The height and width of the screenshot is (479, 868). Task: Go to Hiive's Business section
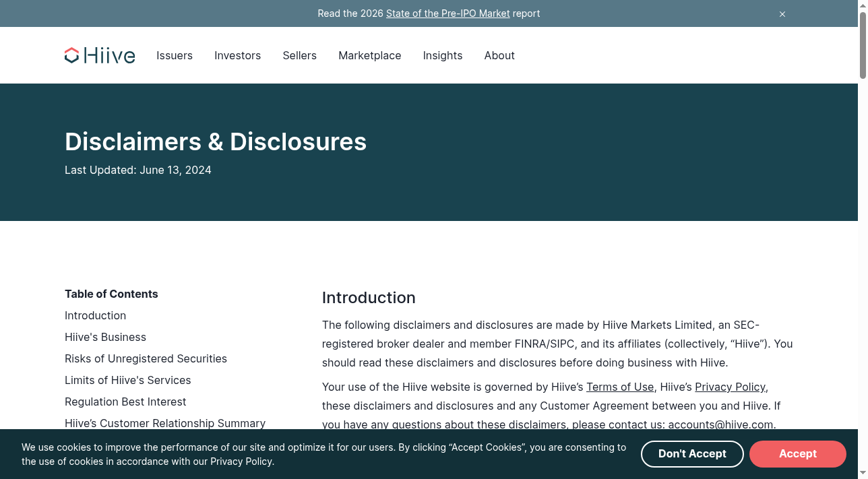(x=105, y=337)
